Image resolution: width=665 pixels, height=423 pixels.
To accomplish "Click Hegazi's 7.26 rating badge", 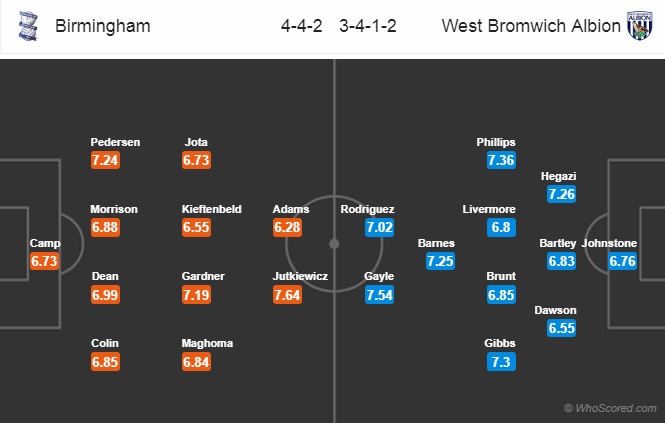I will pos(561,193).
